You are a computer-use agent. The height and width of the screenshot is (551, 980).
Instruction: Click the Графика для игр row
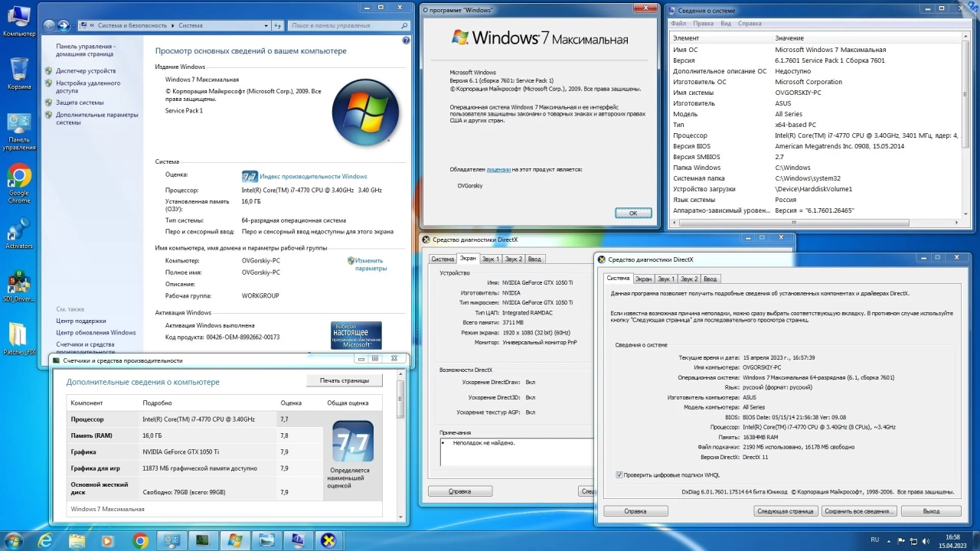pyautogui.click(x=196, y=468)
